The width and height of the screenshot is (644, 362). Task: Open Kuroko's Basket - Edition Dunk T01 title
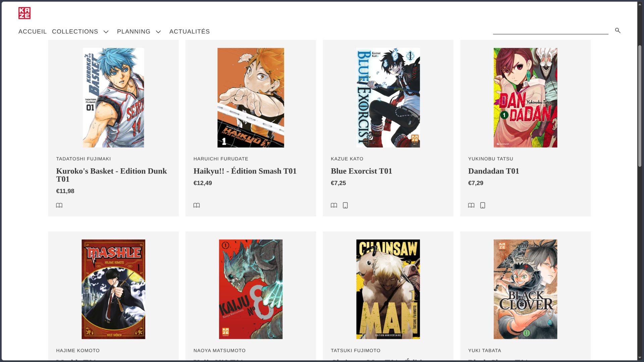click(x=111, y=175)
